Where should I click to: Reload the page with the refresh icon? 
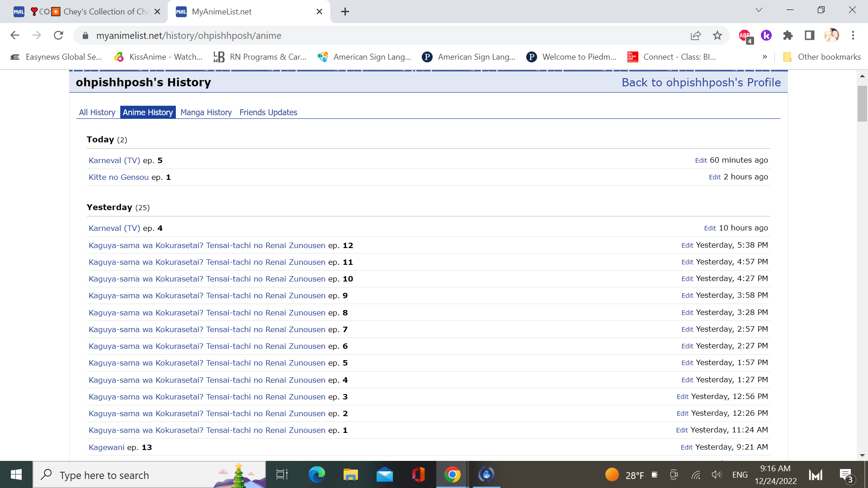58,35
